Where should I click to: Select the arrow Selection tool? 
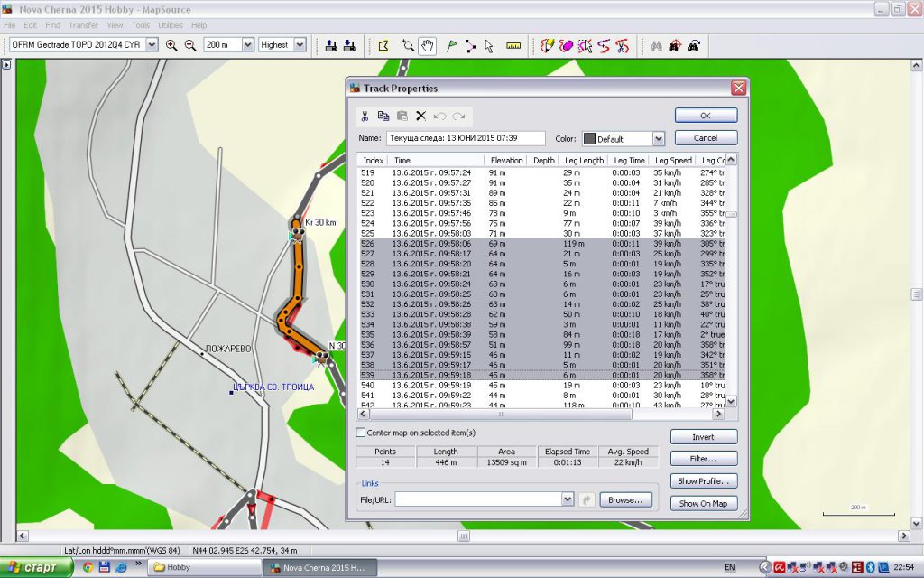click(x=489, y=45)
